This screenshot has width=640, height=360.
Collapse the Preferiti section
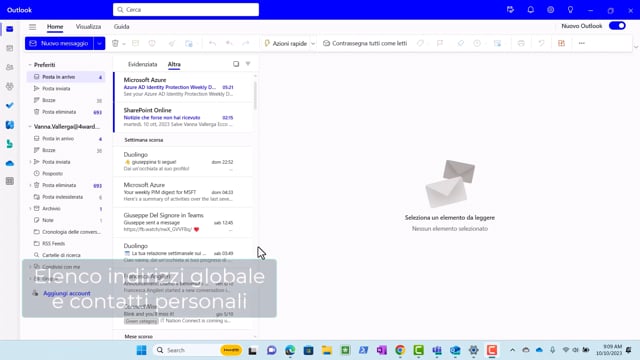pos(30,65)
